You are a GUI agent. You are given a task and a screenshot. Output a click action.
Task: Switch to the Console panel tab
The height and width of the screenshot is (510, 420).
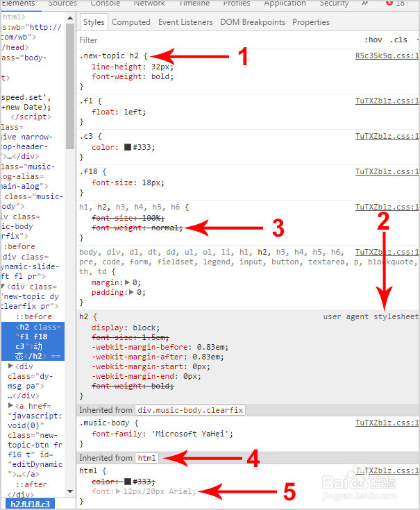pos(105,3)
